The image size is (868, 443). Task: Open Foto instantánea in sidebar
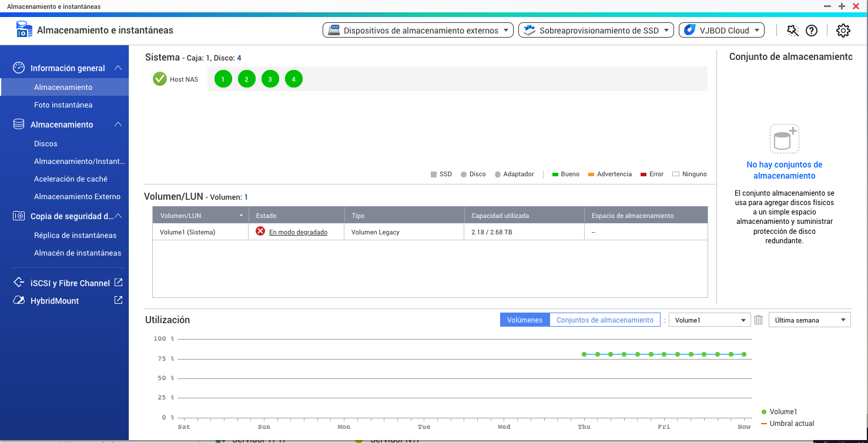click(63, 105)
